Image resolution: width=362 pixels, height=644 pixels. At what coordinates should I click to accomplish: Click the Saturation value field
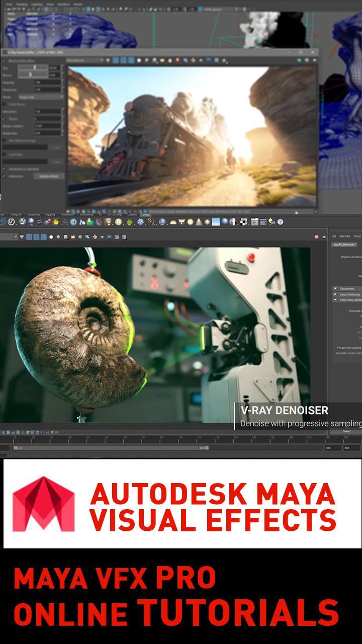(47, 111)
